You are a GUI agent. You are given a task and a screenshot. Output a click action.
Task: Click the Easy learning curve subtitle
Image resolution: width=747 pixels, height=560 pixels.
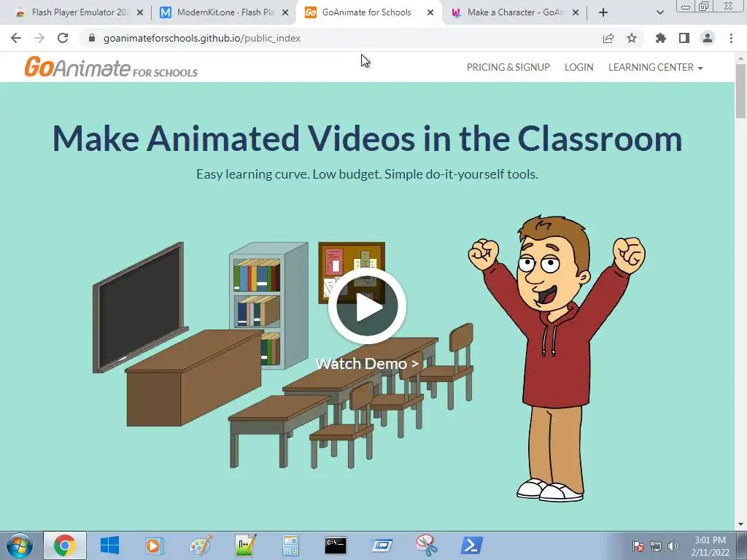click(367, 174)
